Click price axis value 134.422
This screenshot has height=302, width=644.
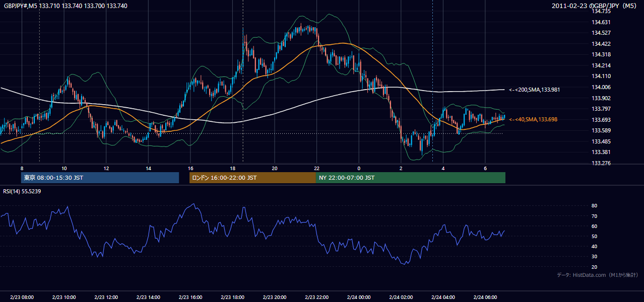pos(601,44)
